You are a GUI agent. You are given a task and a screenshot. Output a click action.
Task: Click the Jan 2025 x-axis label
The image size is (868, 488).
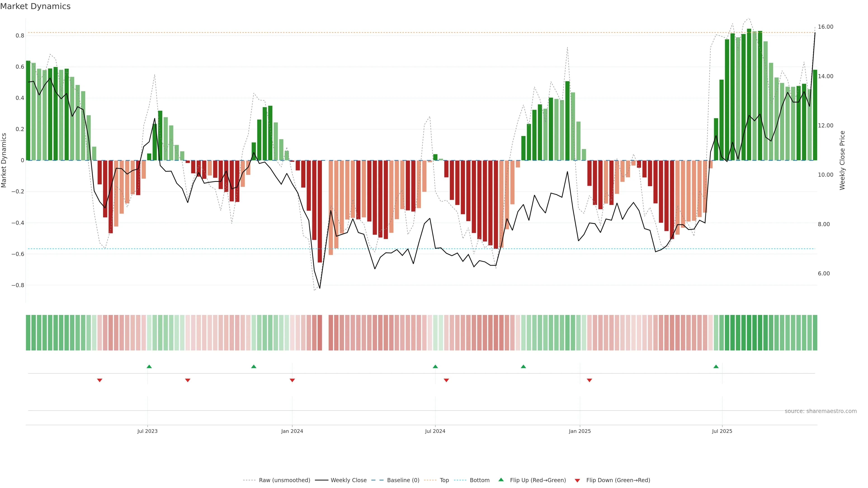click(x=580, y=431)
